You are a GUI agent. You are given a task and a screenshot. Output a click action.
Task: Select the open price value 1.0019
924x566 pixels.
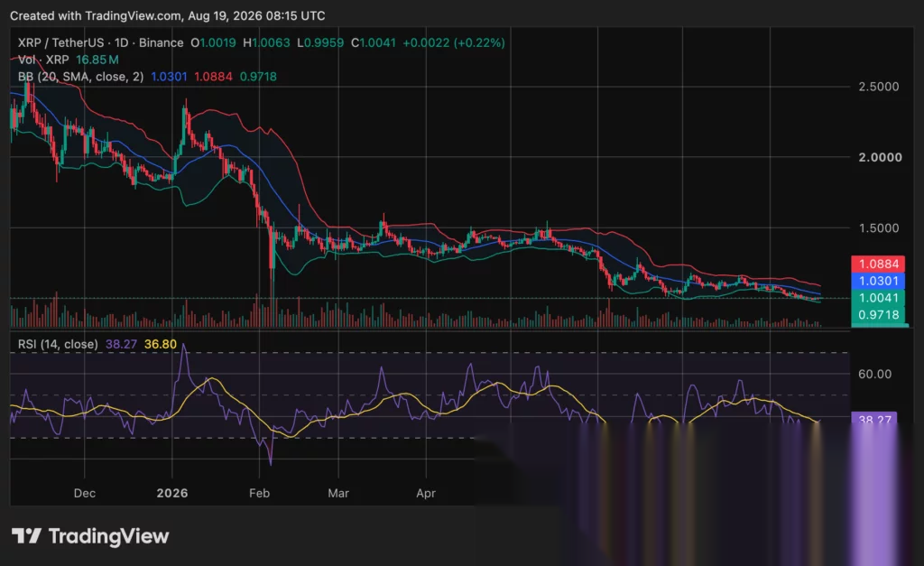tap(218, 43)
